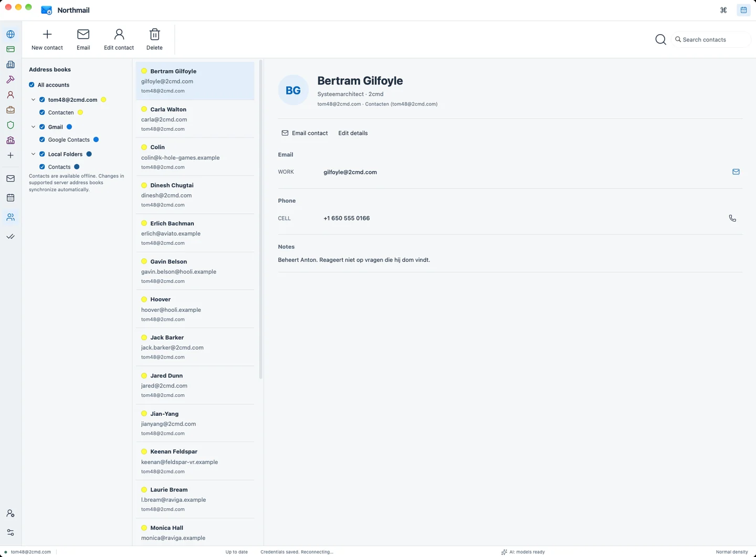Toggle the Contacts address book checkbox under Local Folders
This screenshot has width=756, height=557.
pyautogui.click(x=42, y=166)
